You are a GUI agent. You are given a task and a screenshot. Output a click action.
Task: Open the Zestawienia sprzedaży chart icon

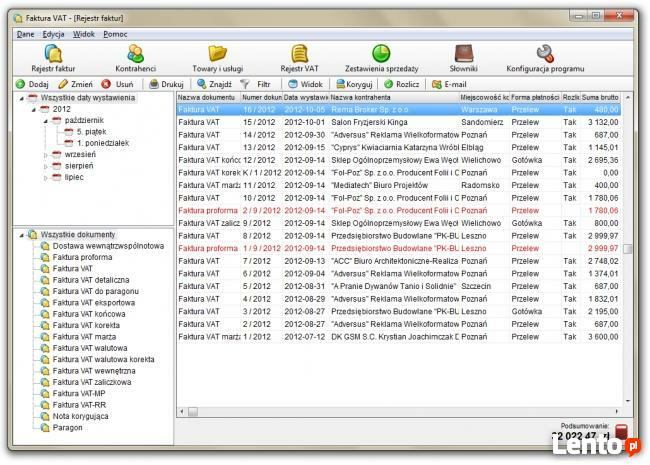(380, 57)
